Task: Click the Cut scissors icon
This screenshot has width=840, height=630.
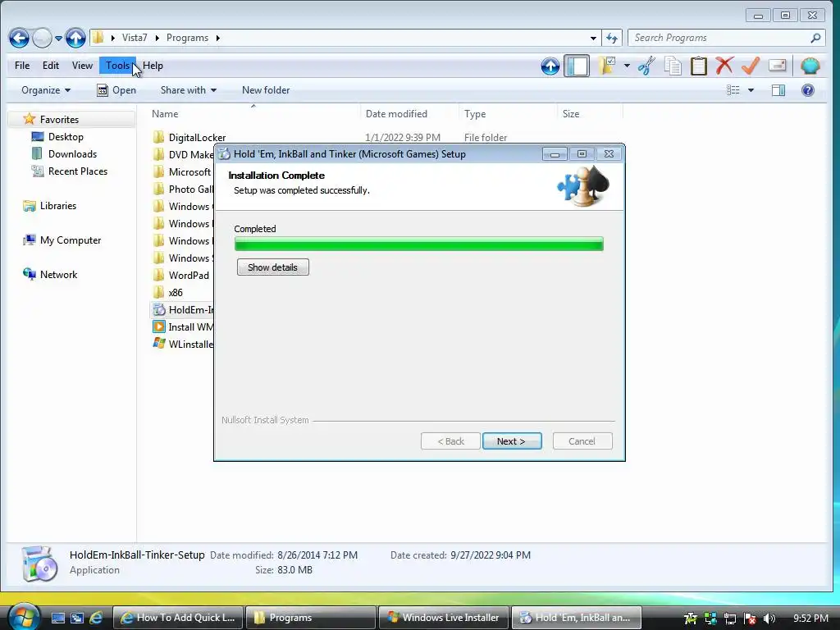Action: (x=646, y=66)
